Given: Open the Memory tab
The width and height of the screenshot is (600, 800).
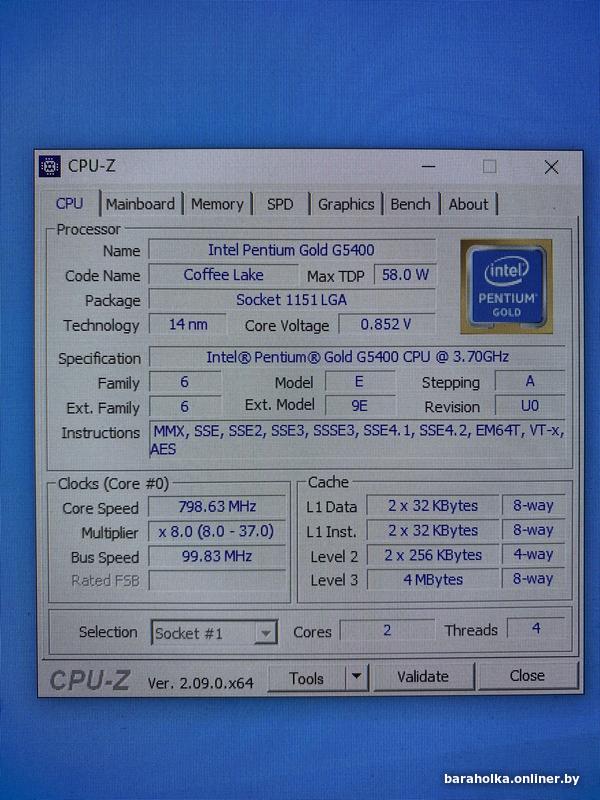Looking at the screenshot, I should click(x=217, y=204).
